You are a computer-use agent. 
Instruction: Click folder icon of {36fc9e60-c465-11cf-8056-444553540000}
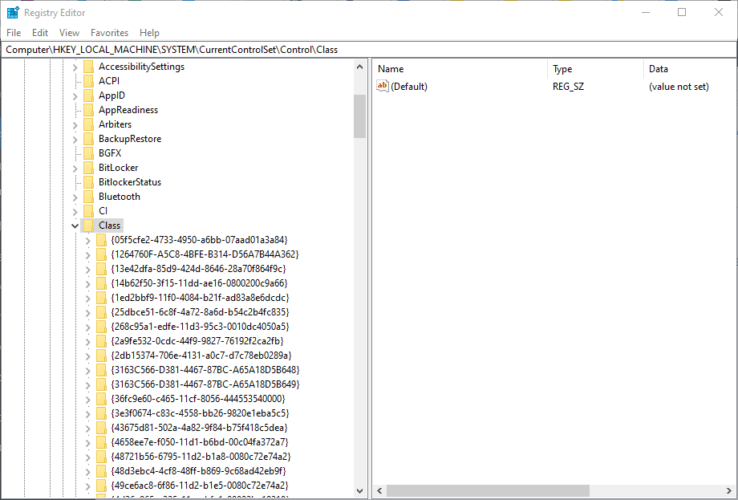tap(101, 399)
